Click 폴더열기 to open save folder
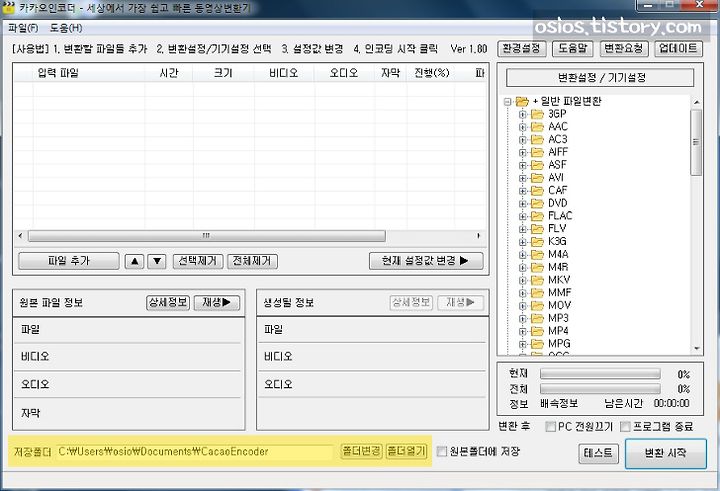This screenshot has height=491, width=720. tap(406, 451)
